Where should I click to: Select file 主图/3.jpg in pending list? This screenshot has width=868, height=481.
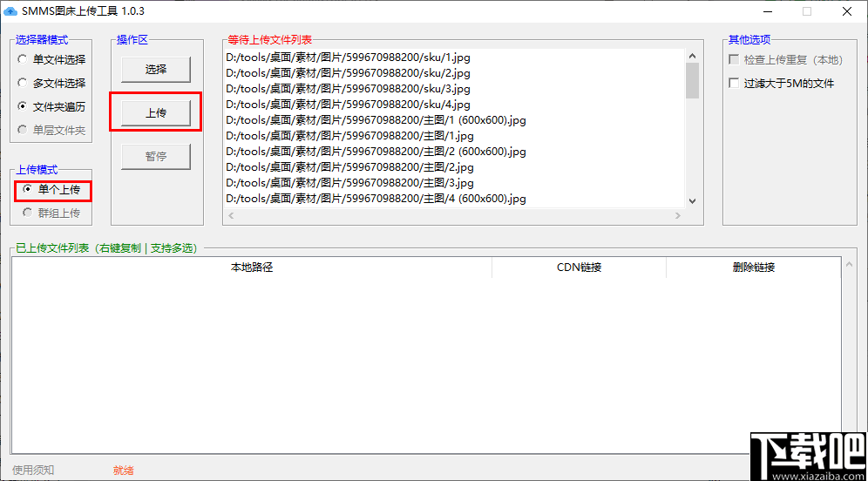349,183
